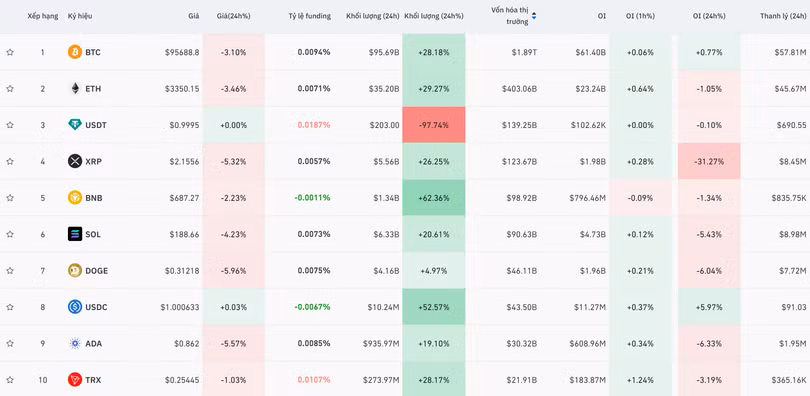
Task: Click the TRX OI 1h change +1.24%
Action: [641, 380]
